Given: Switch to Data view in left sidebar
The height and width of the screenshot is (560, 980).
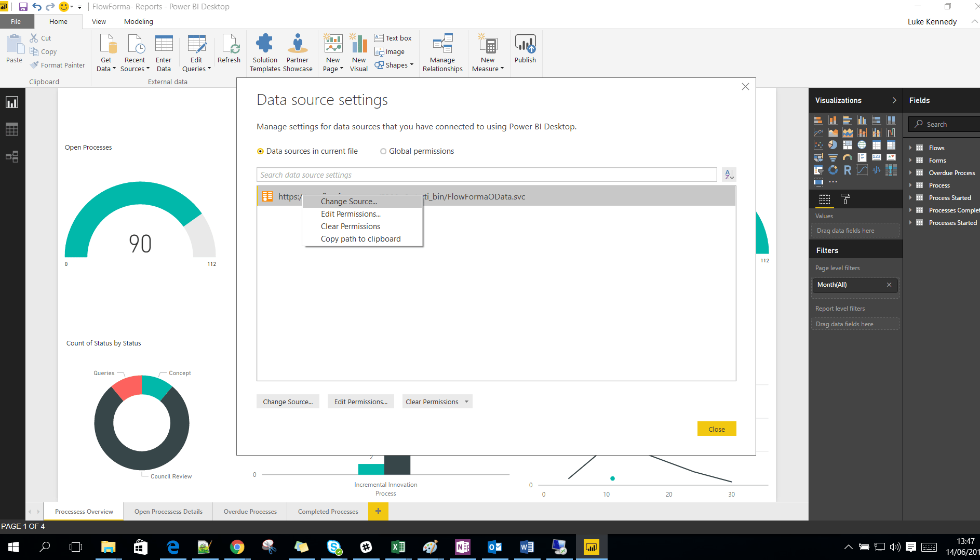Looking at the screenshot, I should coord(12,129).
